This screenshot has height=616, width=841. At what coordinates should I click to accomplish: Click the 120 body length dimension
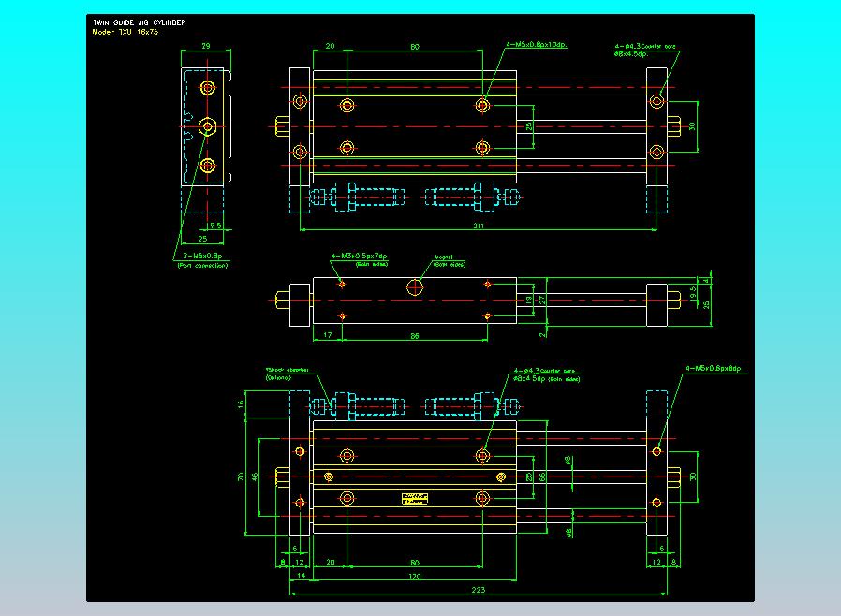point(413,578)
